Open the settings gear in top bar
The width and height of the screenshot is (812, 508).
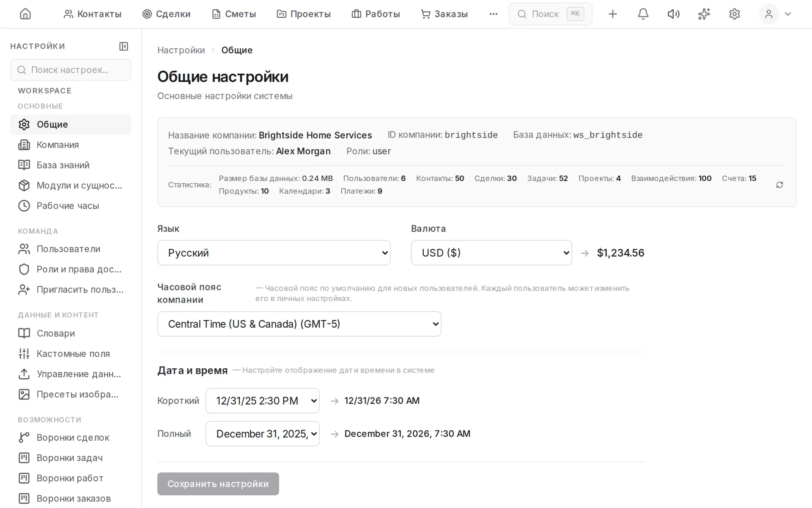pyautogui.click(x=735, y=14)
